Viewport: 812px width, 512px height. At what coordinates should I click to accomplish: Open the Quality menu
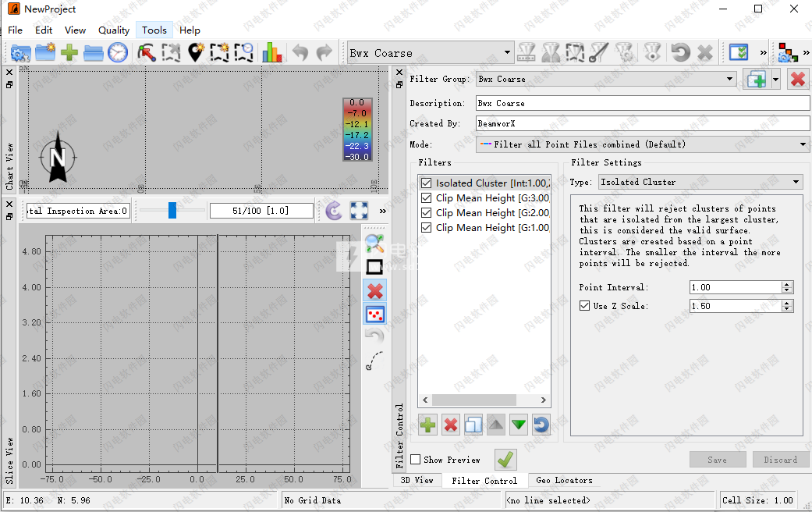pyautogui.click(x=114, y=30)
